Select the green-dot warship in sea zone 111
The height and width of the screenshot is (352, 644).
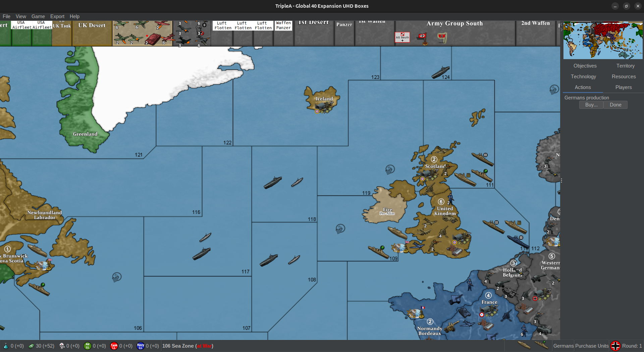pyautogui.click(x=482, y=176)
